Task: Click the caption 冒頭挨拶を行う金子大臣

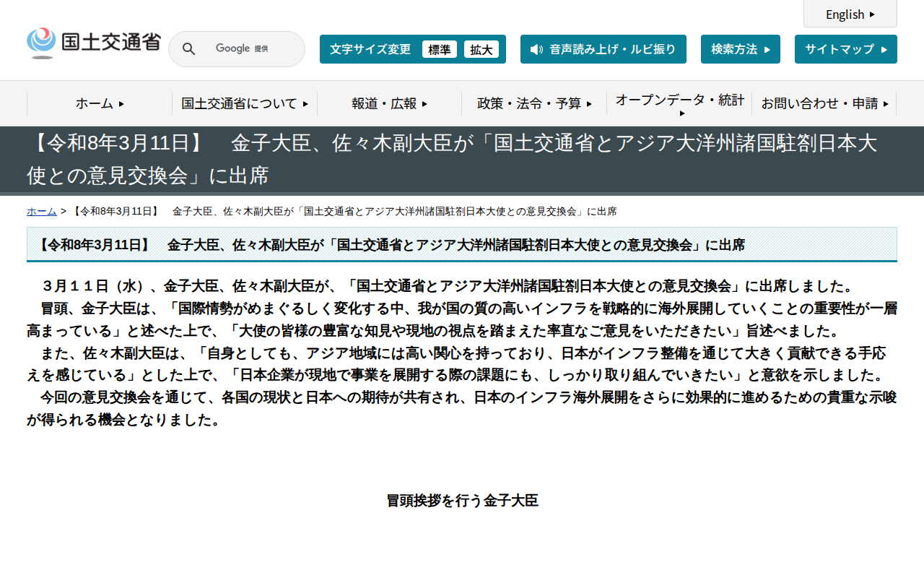Action: pyautogui.click(x=462, y=500)
